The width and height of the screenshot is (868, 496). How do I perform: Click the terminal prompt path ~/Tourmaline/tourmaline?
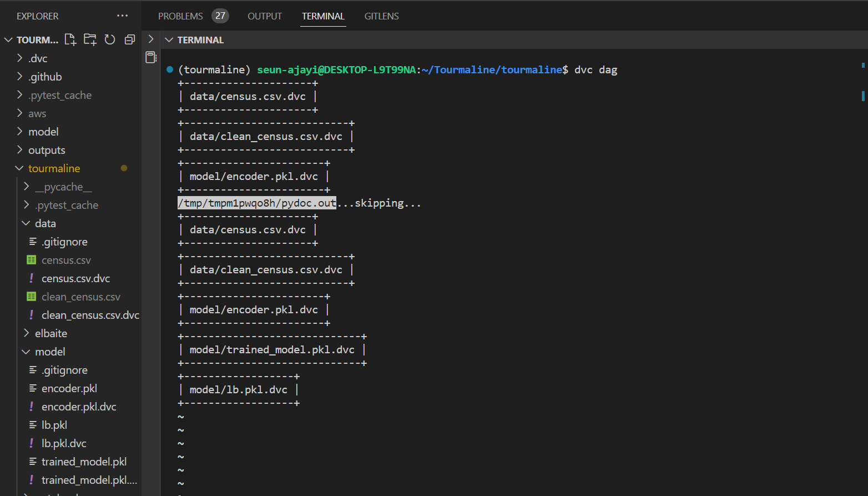click(x=492, y=69)
